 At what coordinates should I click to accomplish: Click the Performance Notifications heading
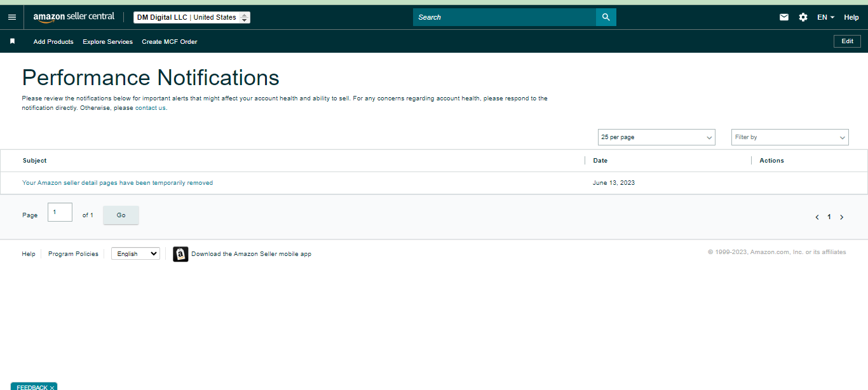click(151, 77)
